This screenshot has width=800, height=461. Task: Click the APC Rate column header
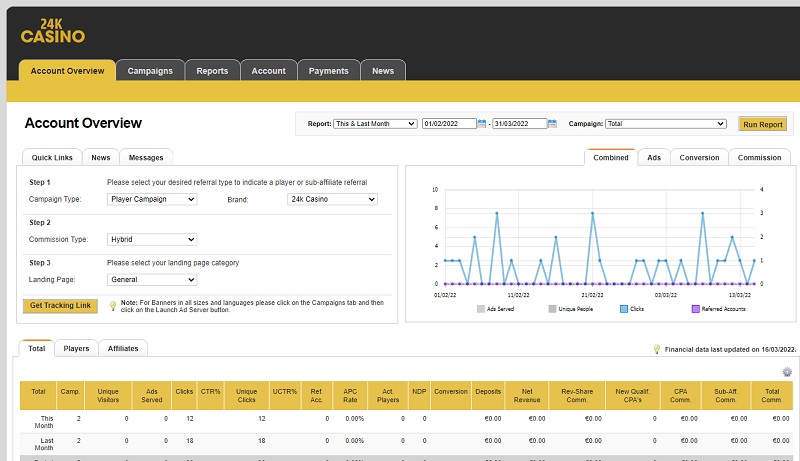click(x=350, y=396)
